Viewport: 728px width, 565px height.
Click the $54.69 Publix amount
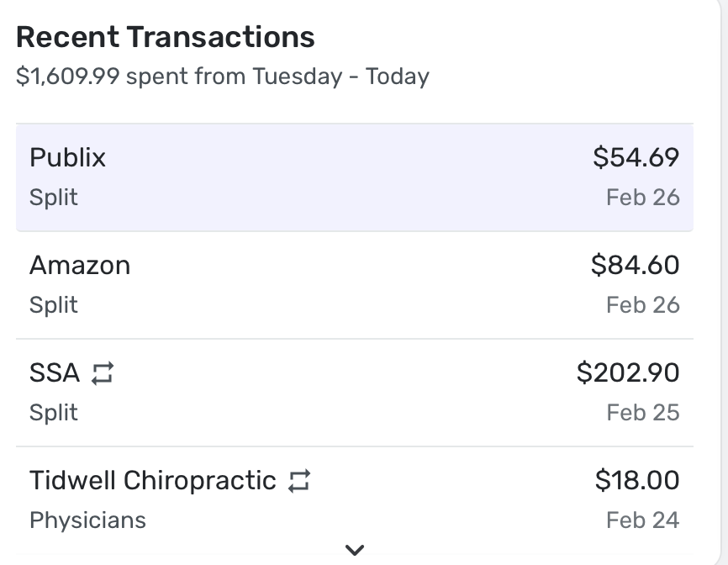636,157
